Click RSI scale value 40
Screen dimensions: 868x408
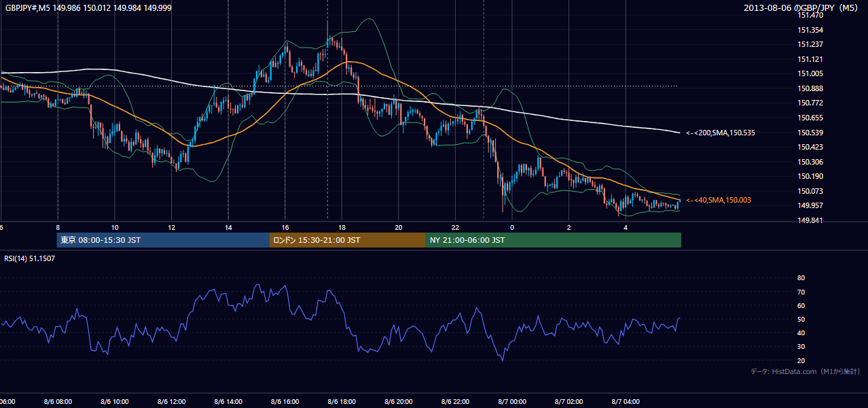pyautogui.click(x=801, y=333)
